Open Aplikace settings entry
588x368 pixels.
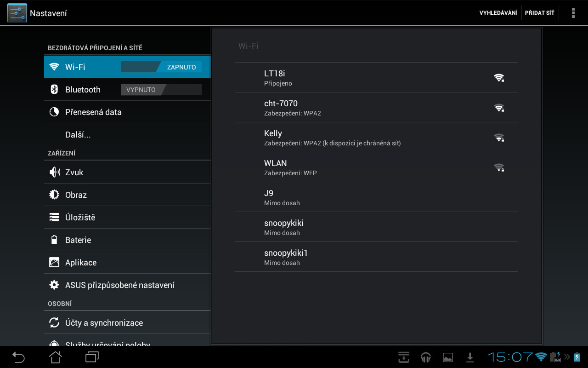[127, 262]
